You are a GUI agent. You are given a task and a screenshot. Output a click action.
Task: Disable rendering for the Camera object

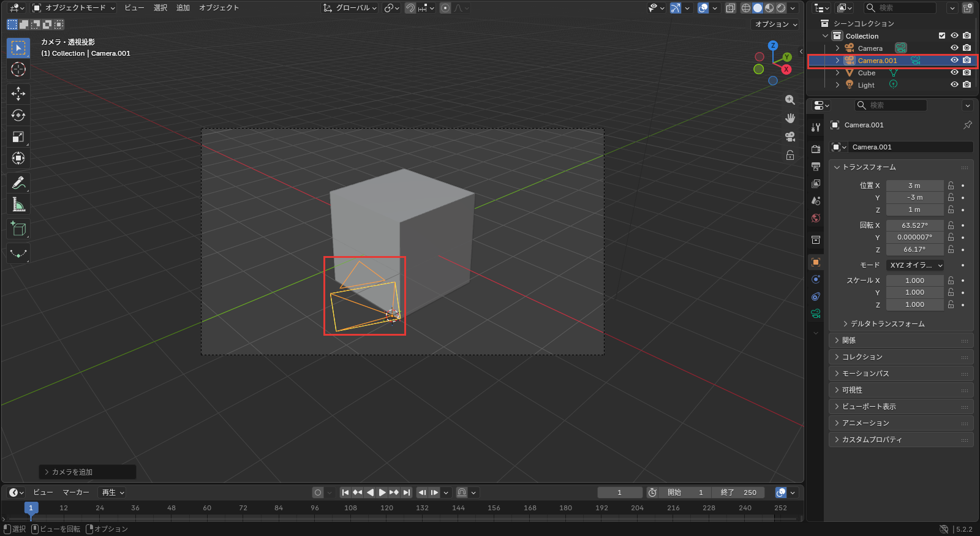(967, 48)
